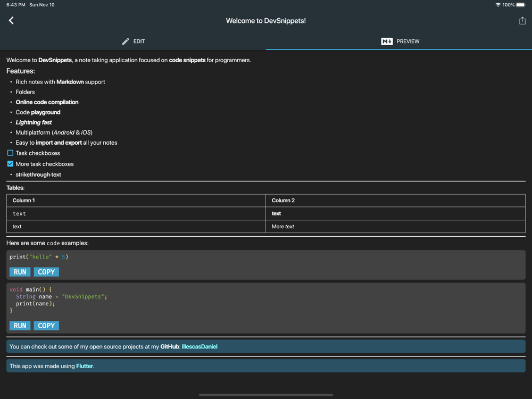Copy the void main Dart snippet
Viewport: 532px width, 399px height.
46,326
